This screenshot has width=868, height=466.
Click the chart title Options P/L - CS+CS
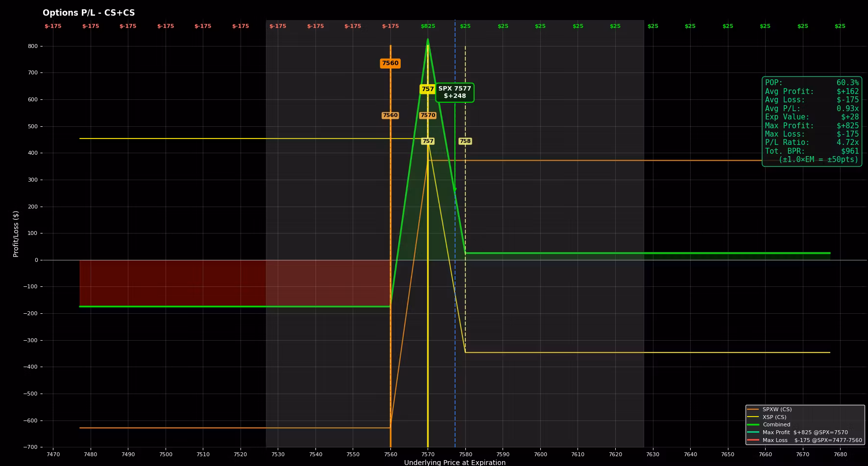[89, 13]
